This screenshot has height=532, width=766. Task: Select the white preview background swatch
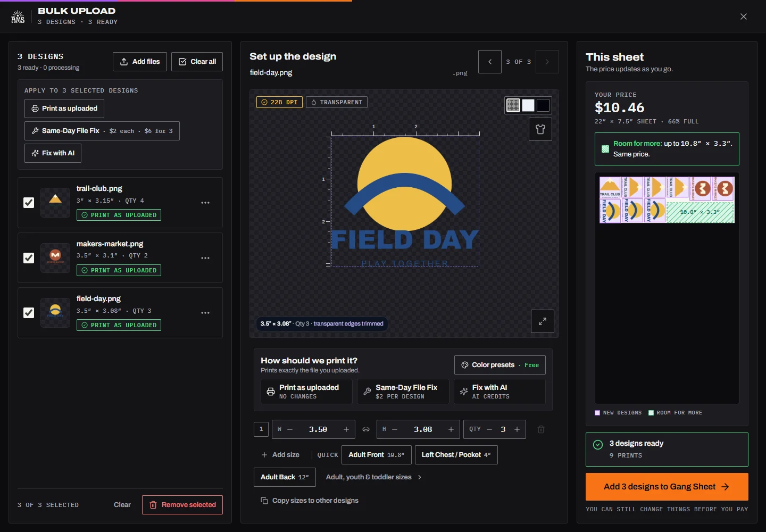coord(528,105)
